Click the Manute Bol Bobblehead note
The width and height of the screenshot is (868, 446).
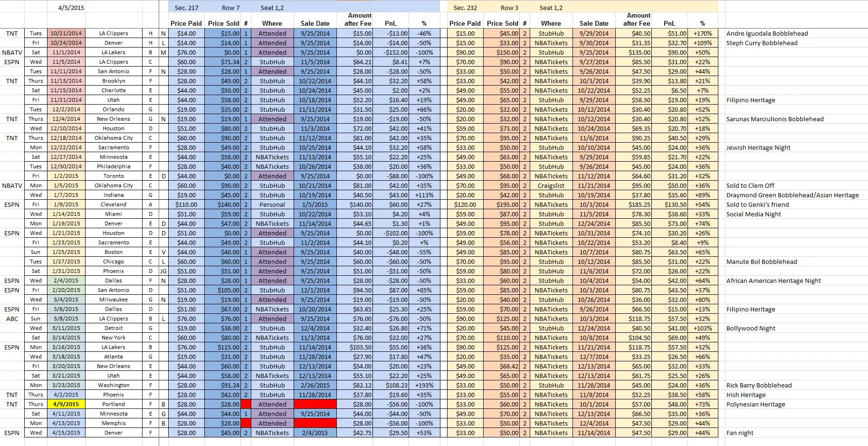[x=762, y=262]
